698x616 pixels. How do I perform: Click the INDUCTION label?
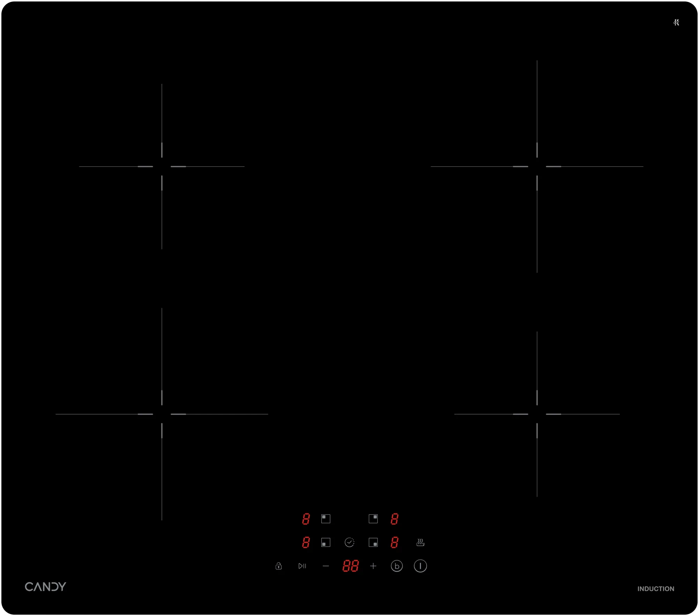[x=655, y=588]
